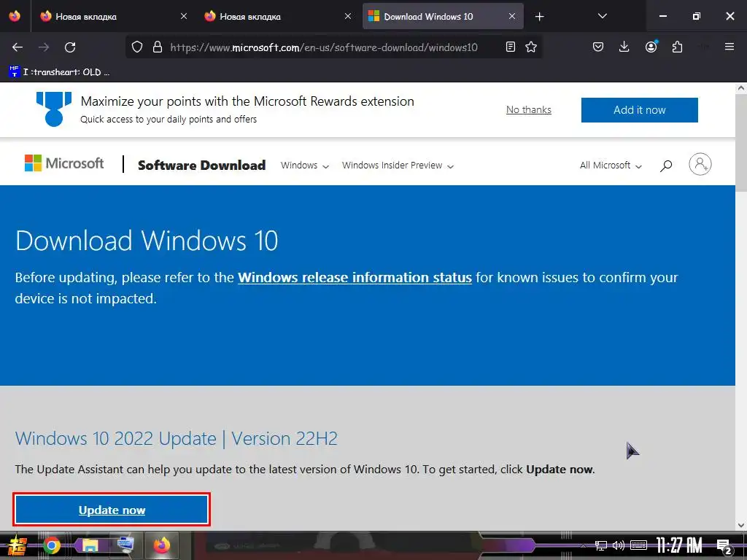747x560 pixels.
Task: Open the volume speaker tray icon
Action: (x=619, y=545)
